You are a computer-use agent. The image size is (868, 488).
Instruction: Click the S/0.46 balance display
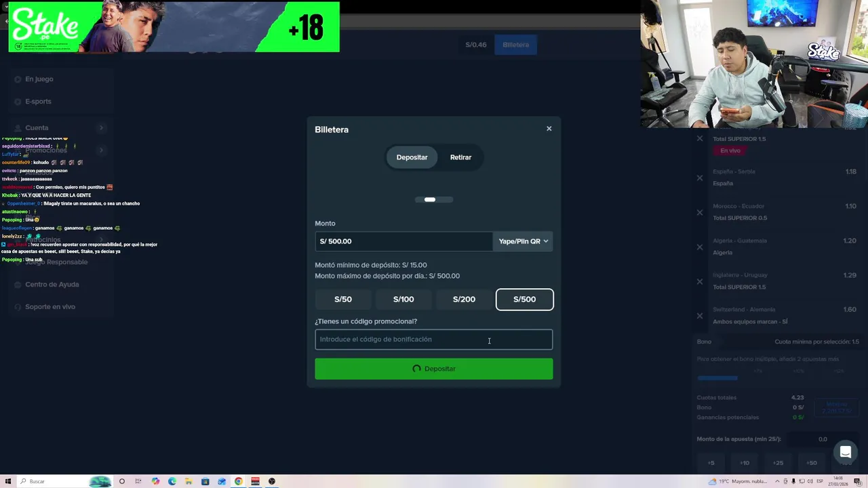point(476,45)
